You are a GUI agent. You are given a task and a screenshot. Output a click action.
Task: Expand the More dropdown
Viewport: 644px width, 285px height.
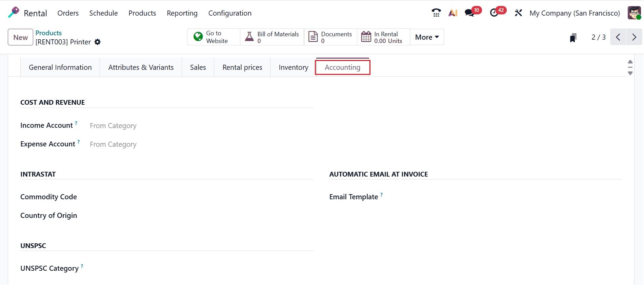pos(427,37)
